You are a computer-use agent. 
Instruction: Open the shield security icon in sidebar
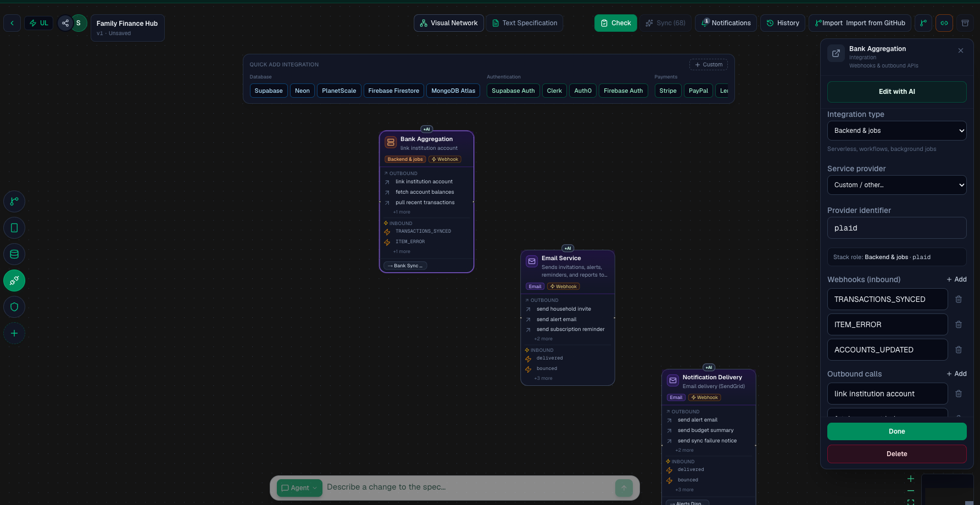tap(14, 307)
